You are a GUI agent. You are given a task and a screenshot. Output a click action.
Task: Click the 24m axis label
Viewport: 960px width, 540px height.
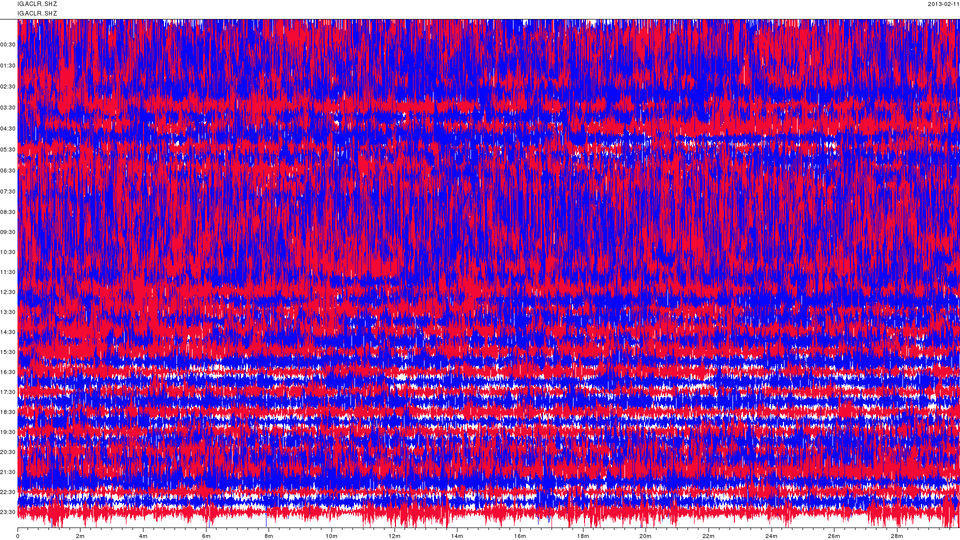pyautogui.click(x=771, y=536)
